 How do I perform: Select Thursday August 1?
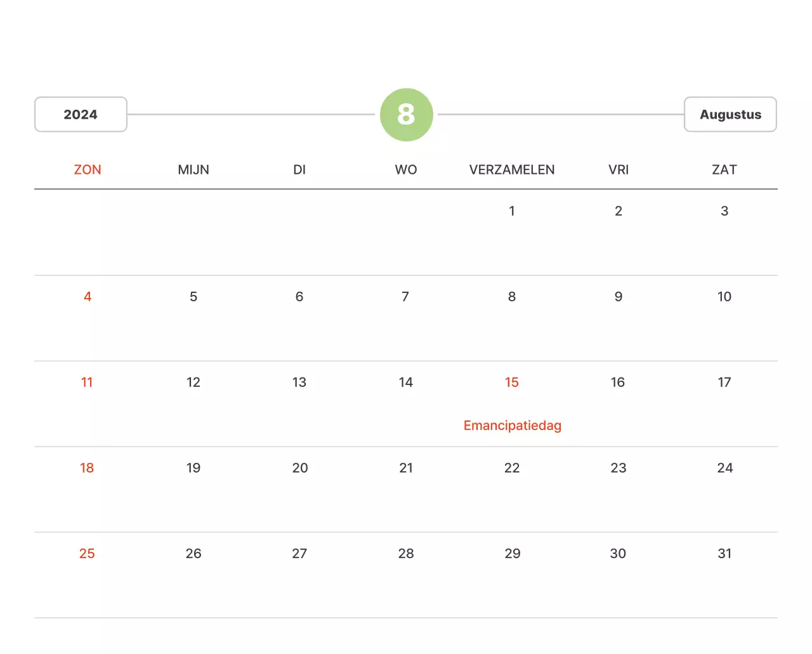click(x=512, y=211)
